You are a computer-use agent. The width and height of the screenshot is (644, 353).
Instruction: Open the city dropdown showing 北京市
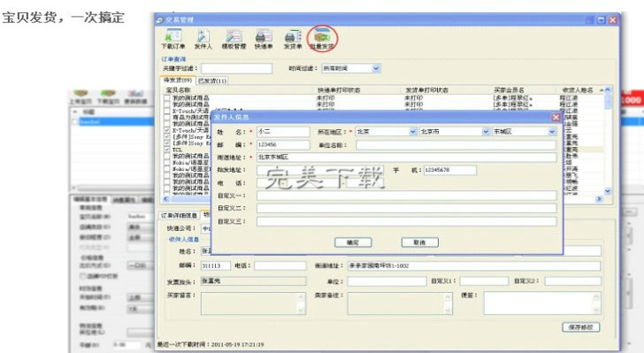pos(486,132)
